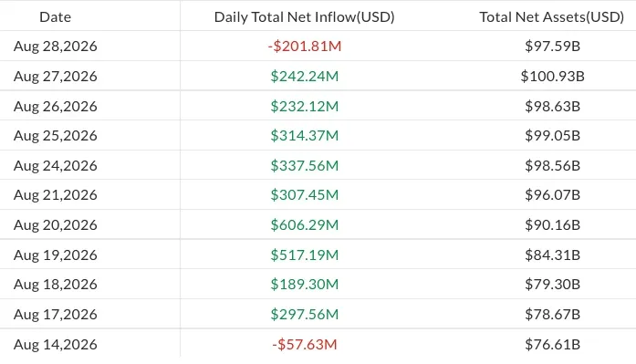The width and height of the screenshot is (636, 364).
Task: Select the Aug 27,2026 row date
Action: point(55,77)
